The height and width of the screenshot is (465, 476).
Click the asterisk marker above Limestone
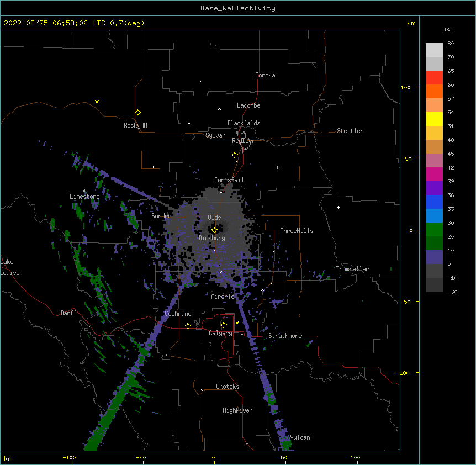[84, 191]
